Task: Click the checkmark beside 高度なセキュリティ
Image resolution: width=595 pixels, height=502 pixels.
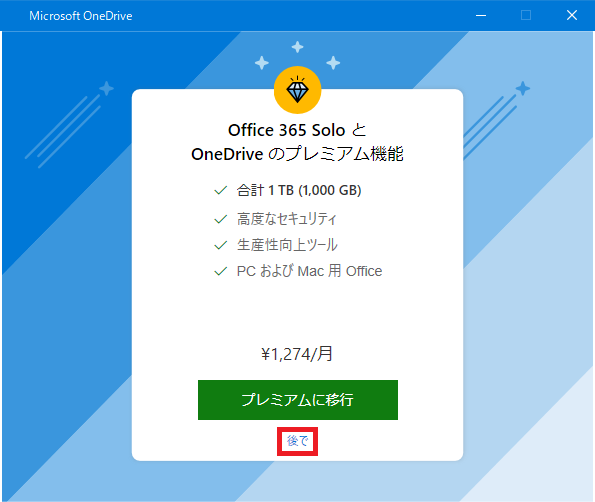Action: point(221,219)
